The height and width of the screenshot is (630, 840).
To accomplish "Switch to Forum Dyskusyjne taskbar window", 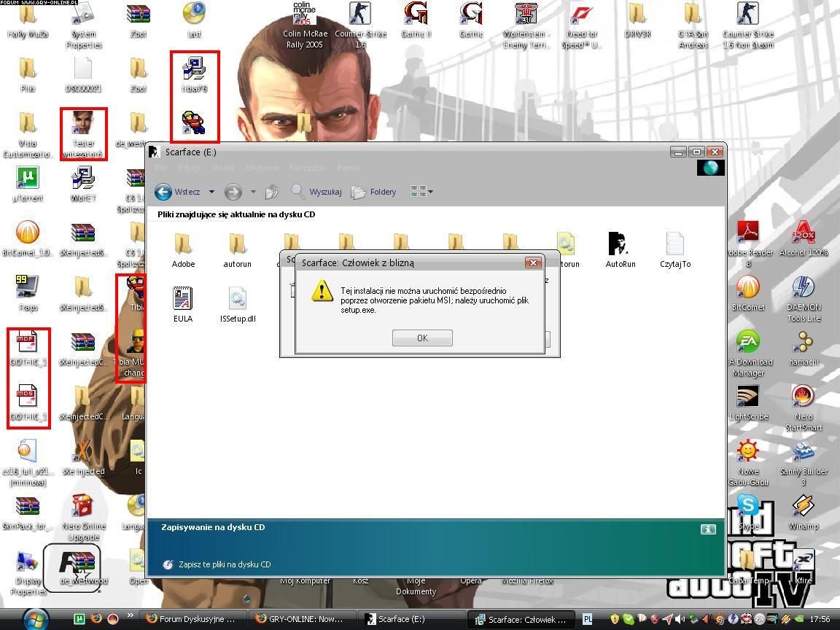I will click(190, 619).
